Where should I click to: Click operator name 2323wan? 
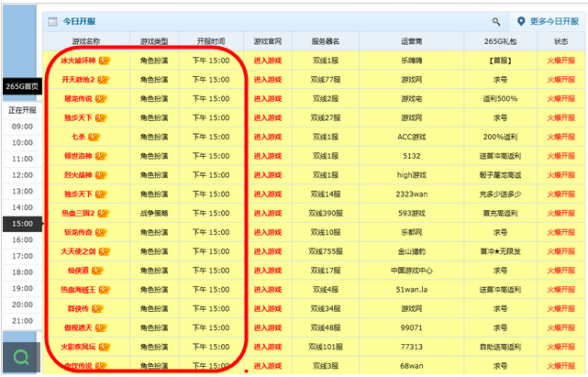411,194
